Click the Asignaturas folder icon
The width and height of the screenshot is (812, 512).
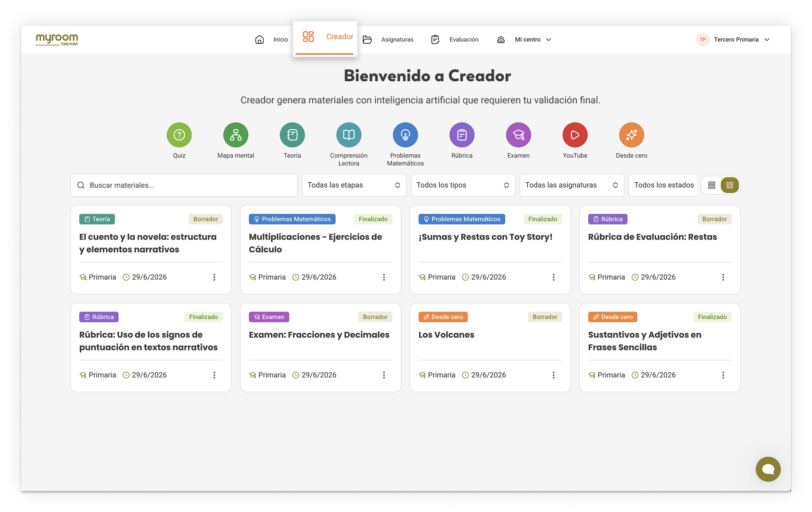tap(368, 39)
